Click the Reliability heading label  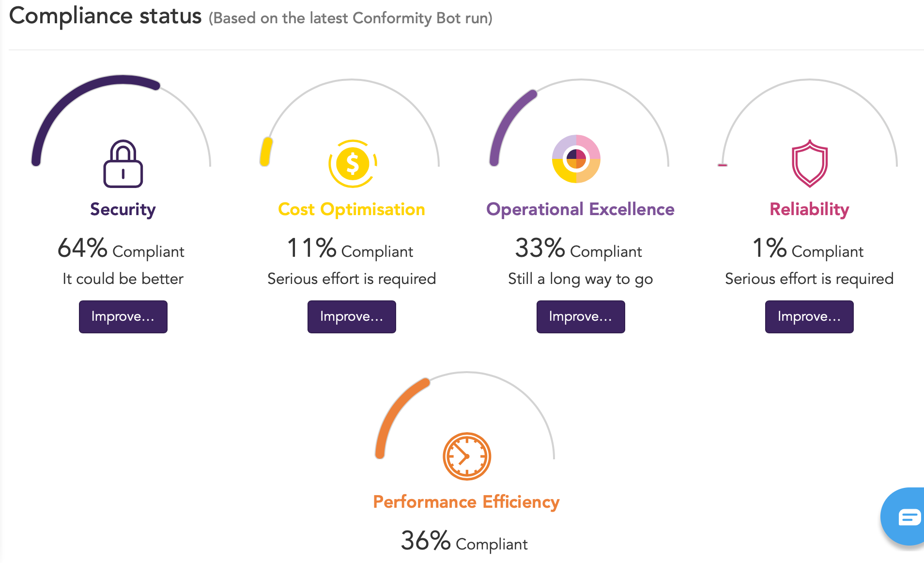(x=809, y=209)
